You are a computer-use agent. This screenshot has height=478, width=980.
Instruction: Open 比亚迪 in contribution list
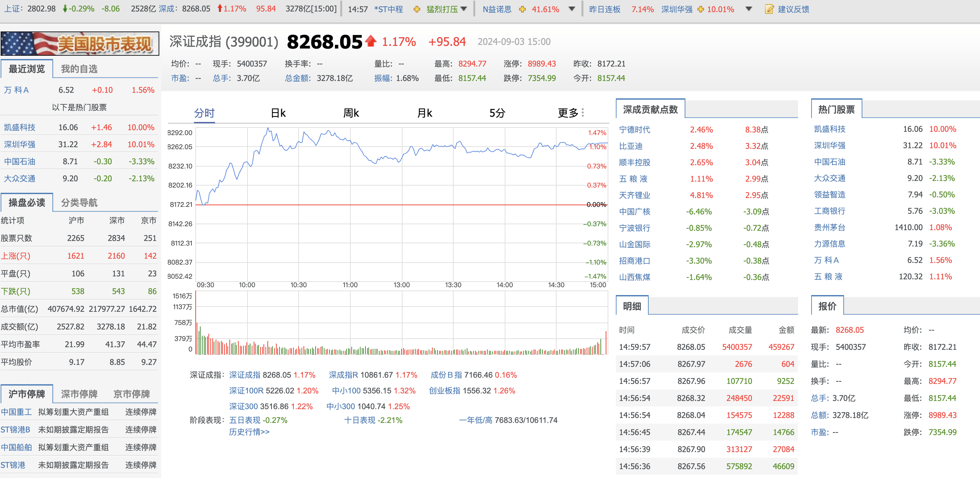[631, 146]
